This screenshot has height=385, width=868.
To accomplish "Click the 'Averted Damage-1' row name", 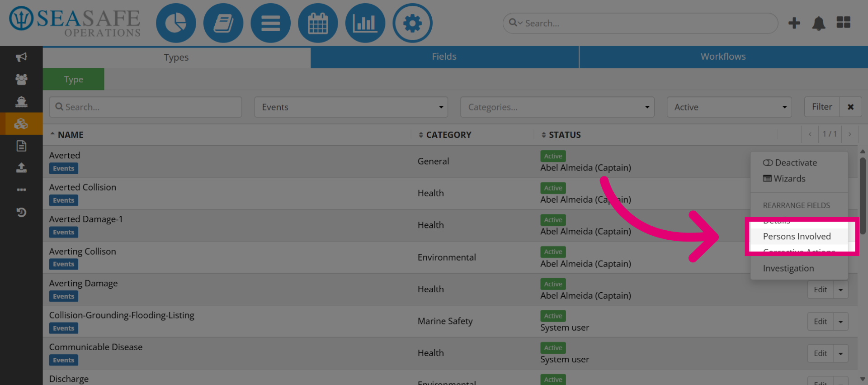I will (86, 219).
